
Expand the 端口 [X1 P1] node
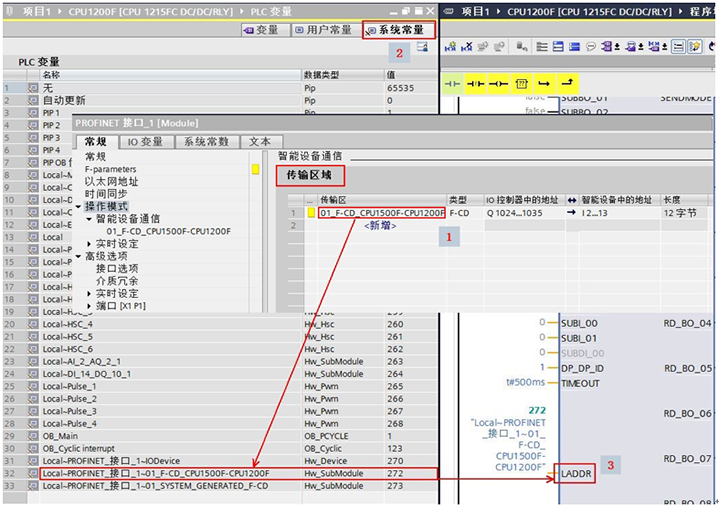click(89, 306)
